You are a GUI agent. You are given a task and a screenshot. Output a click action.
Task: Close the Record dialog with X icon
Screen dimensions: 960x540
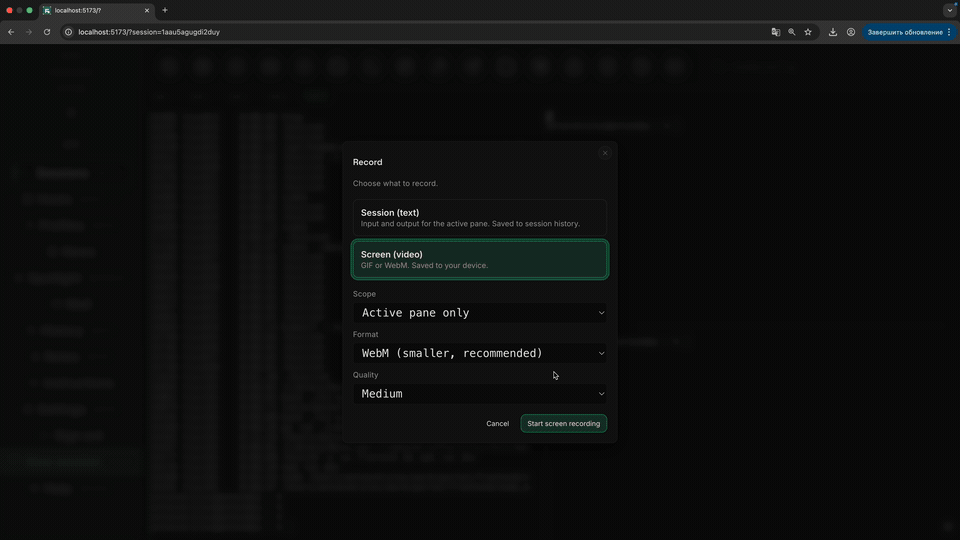(605, 153)
